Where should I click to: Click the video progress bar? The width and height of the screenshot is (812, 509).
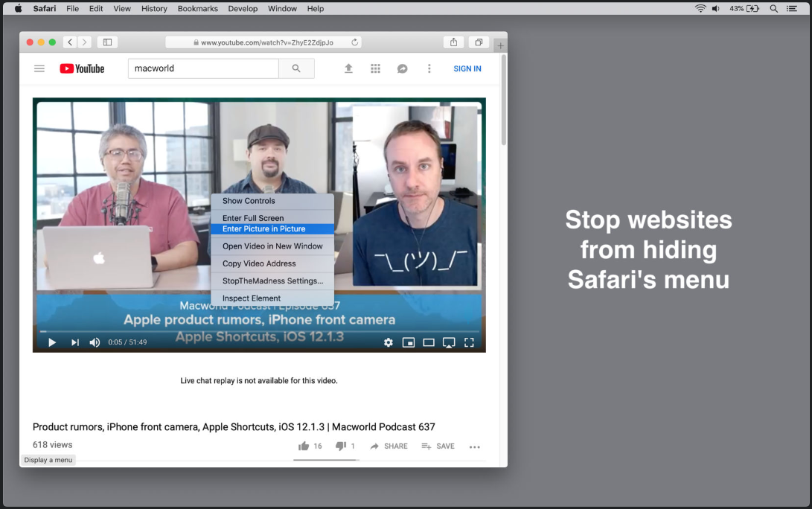tap(259, 331)
